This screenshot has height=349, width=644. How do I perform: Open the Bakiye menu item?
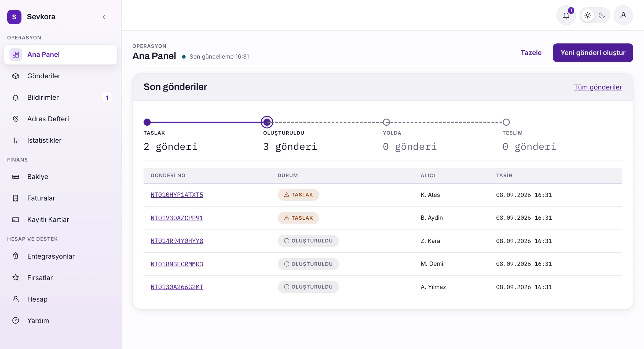(61, 177)
